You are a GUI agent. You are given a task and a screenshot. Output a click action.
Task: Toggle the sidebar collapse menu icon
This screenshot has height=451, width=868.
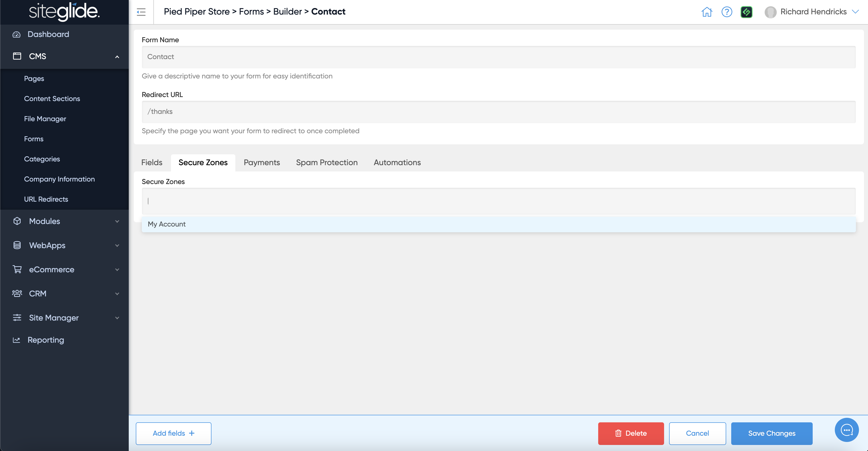click(141, 12)
